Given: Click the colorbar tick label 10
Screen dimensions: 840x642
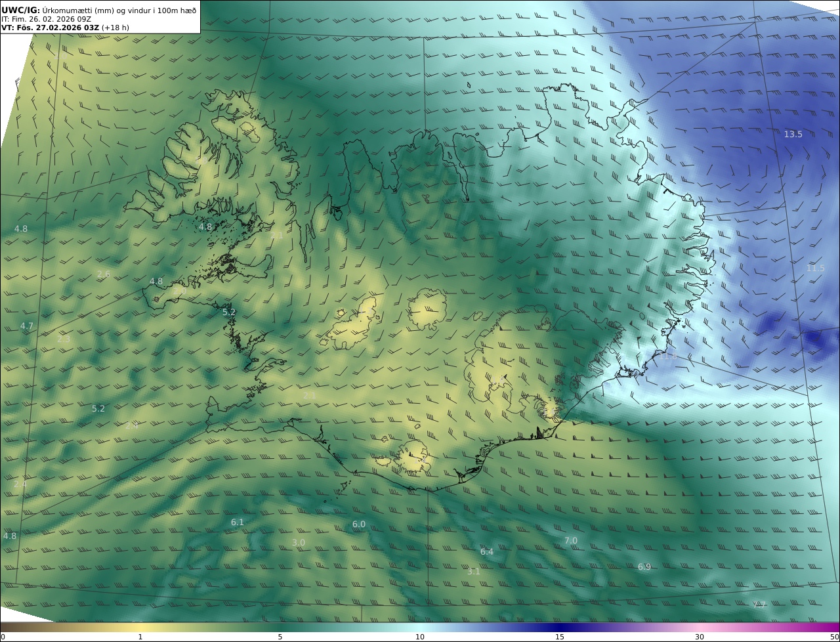Looking at the screenshot, I should (x=420, y=637).
